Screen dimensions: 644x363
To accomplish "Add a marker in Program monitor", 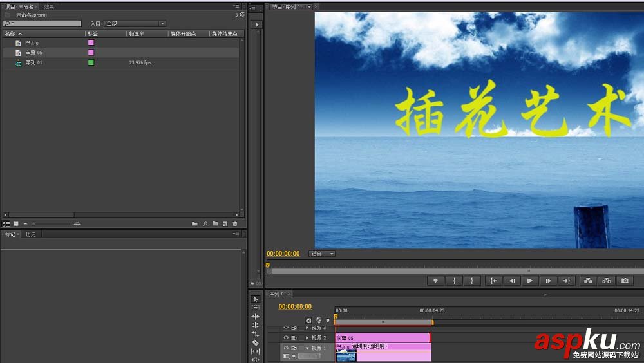I will (x=435, y=281).
